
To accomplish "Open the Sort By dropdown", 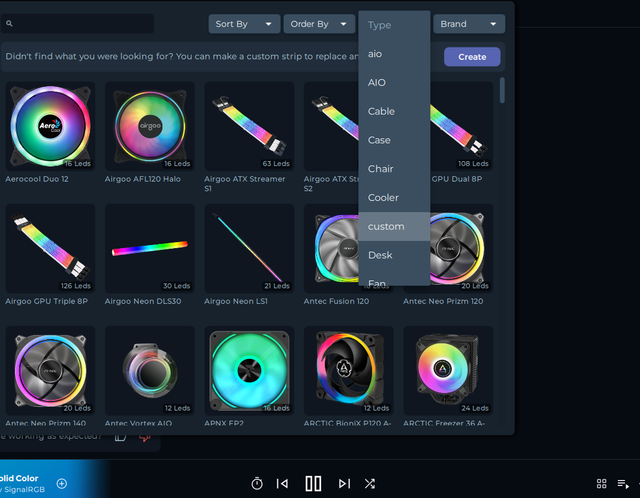I will 244,24.
